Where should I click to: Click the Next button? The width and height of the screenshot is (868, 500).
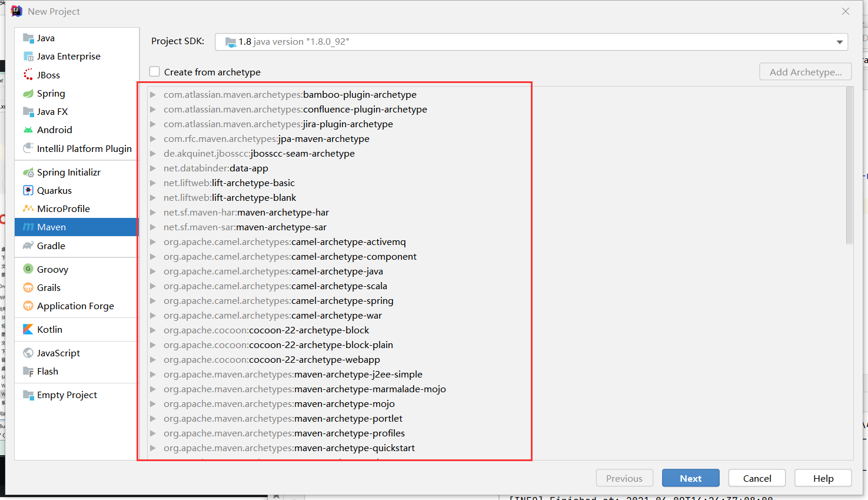pyautogui.click(x=691, y=478)
